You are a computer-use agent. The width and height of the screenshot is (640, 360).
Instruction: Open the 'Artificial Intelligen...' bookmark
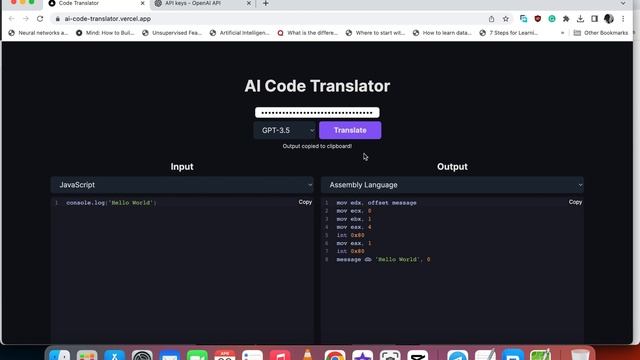[x=240, y=33]
